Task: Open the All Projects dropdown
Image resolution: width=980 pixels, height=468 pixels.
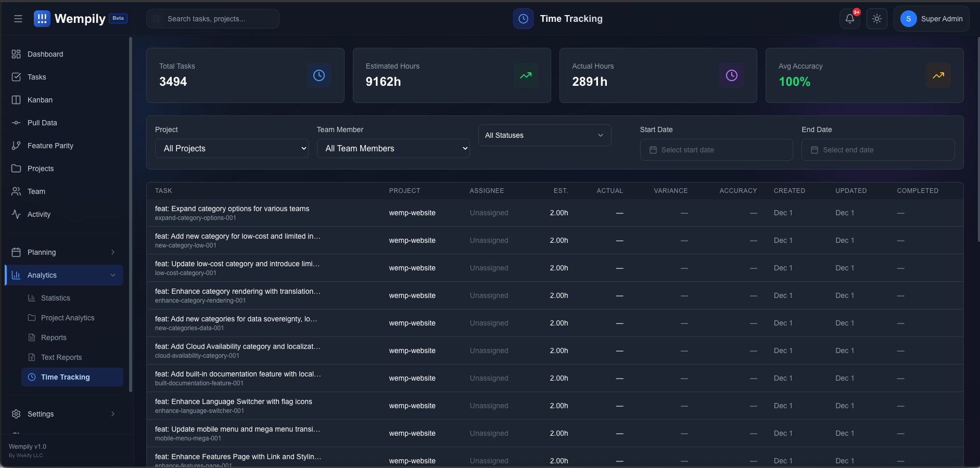Action: (232, 149)
